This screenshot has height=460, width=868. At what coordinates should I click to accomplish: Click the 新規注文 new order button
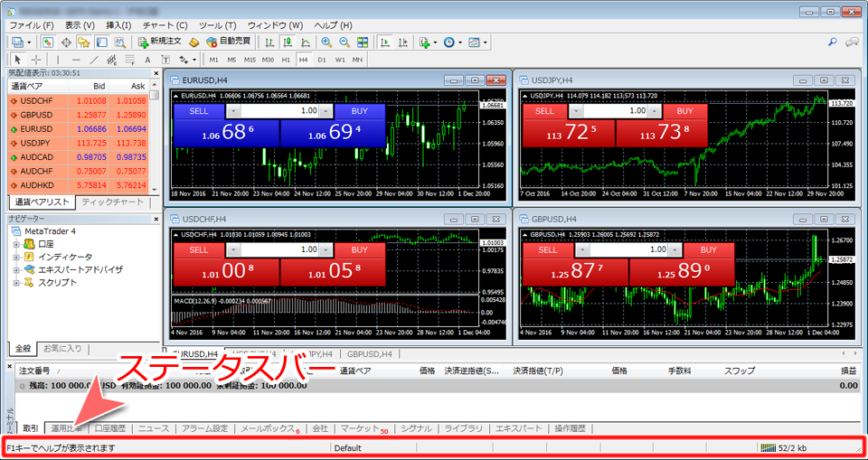coord(160,42)
